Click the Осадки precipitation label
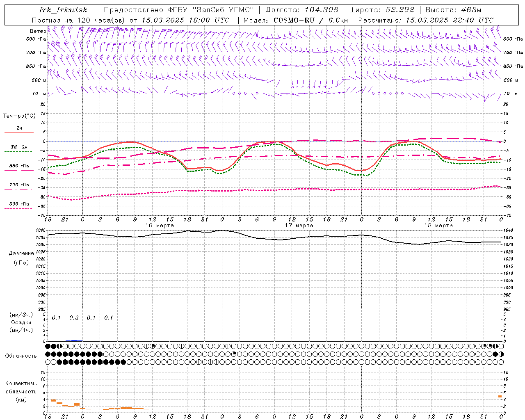 [x=21, y=322]
